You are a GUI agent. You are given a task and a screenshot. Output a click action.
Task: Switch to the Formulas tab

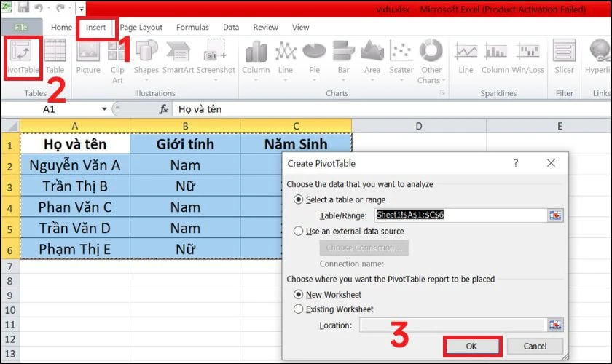pos(192,28)
